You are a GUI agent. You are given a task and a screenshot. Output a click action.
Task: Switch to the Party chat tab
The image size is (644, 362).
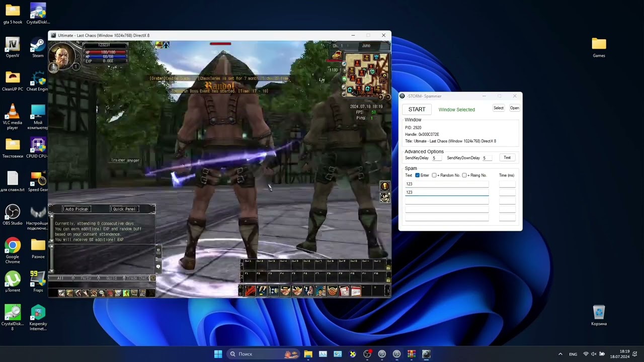pos(86,278)
